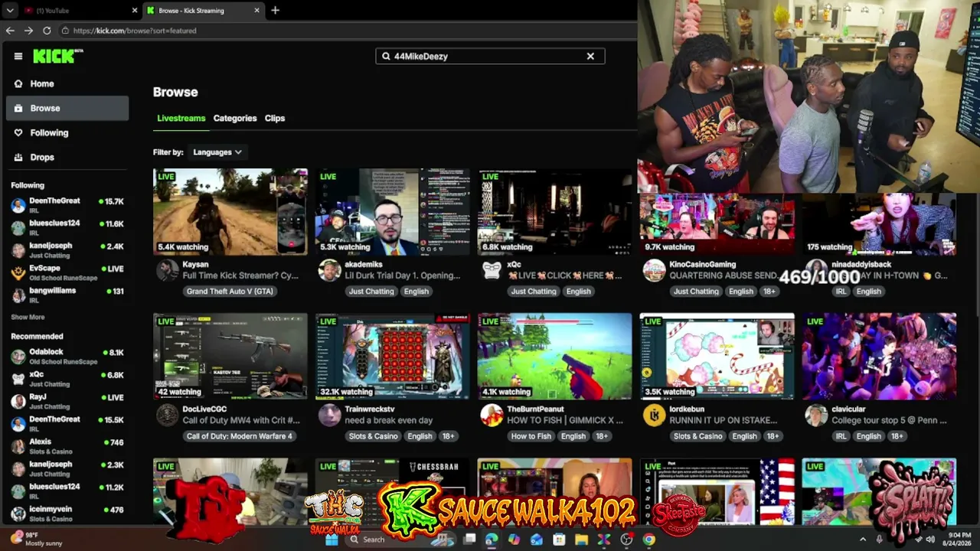
Task: Select the Livestreams tab
Action: tap(181, 119)
